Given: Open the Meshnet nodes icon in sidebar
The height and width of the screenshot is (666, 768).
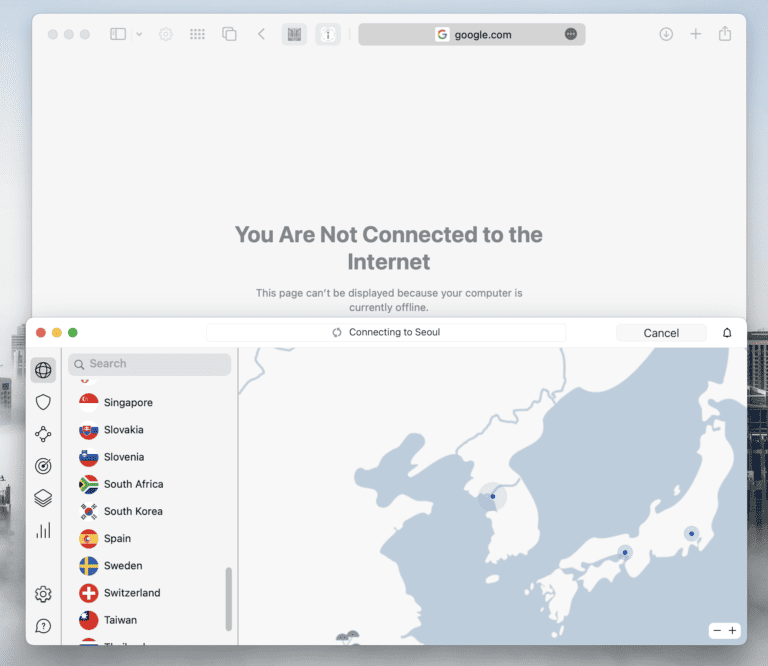Looking at the screenshot, I should click(x=43, y=434).
